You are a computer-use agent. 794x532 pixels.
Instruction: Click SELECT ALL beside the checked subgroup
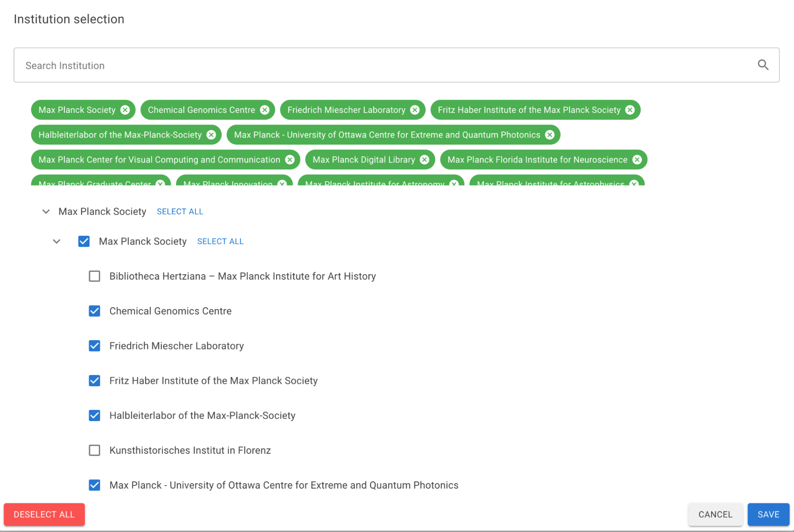tap(220, 241)
